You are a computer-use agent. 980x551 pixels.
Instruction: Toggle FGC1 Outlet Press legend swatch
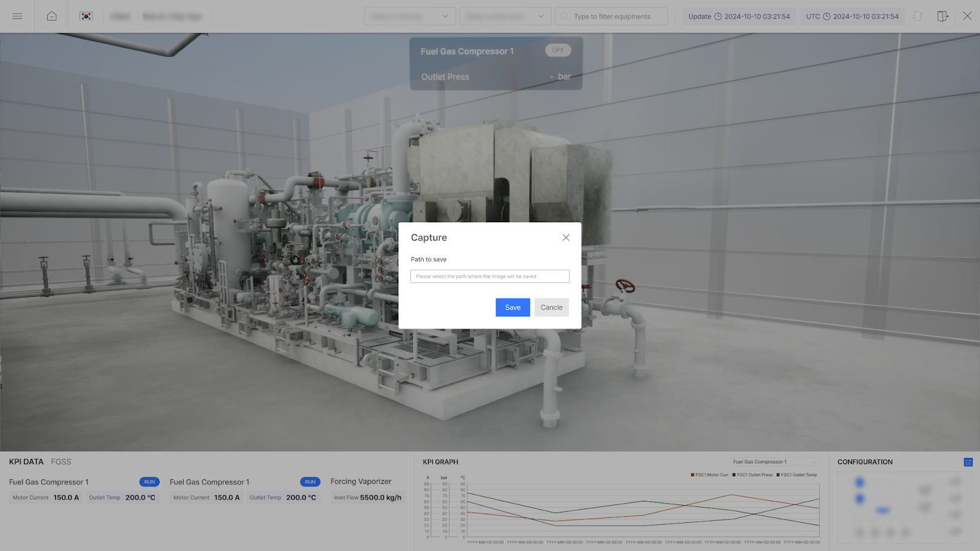[734, 475]
